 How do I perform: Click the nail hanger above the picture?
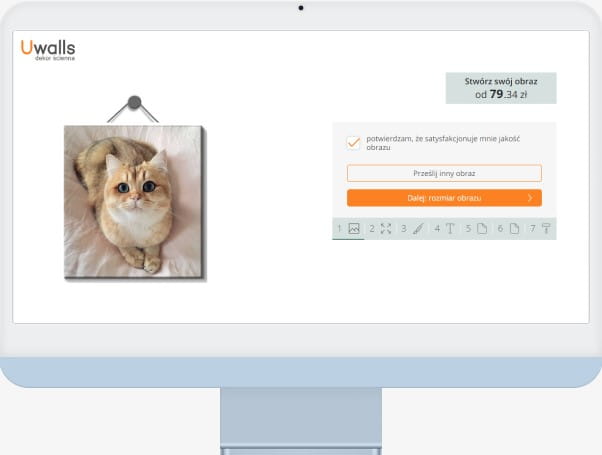(135, 101)
